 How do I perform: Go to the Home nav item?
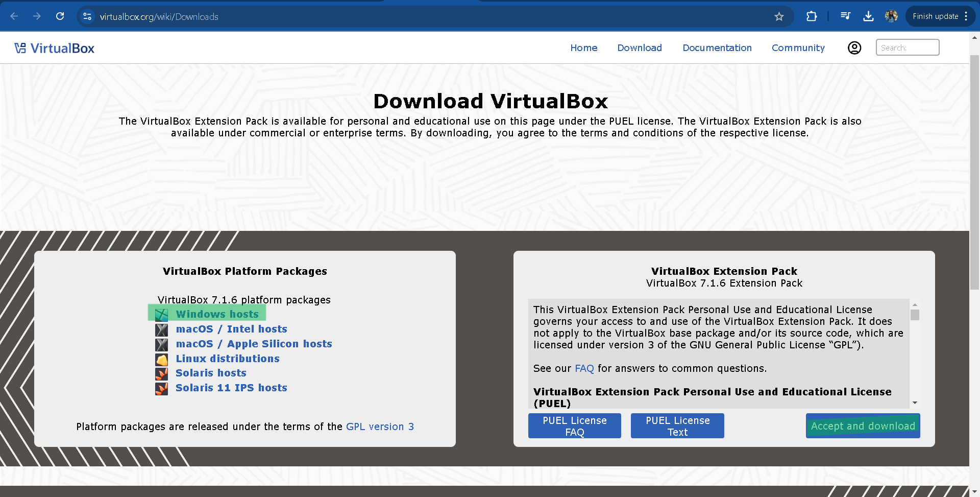pos(584,48)
